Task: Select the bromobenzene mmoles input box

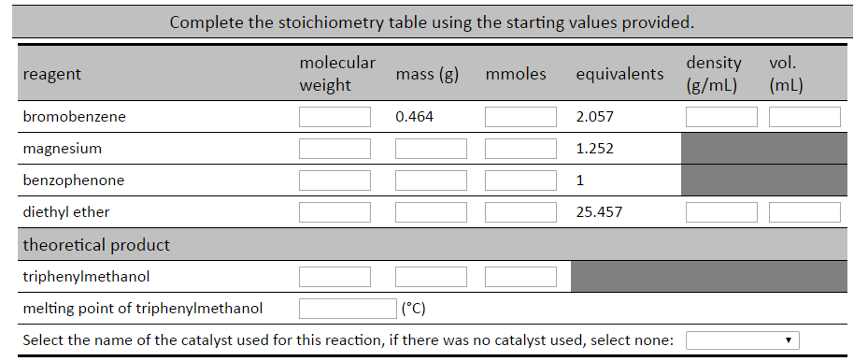Action: point(520,116)
